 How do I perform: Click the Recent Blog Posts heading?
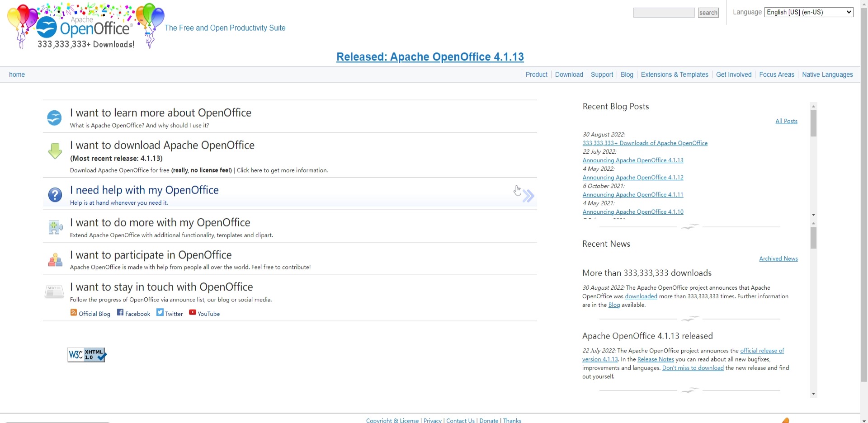pyautogui.click(x=616, y=107)
